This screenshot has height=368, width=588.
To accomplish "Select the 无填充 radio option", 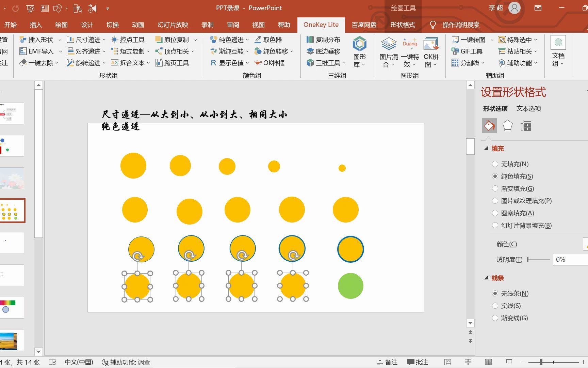I will click(x=495, y=164).
